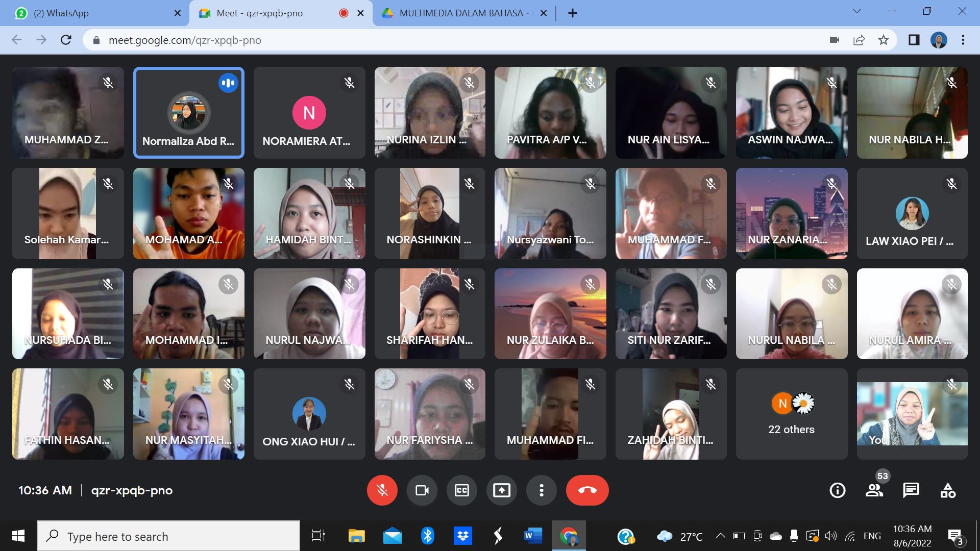The image size is (980, 551).
Task: Click ONG XIAO HUI participant tile
Action: [x=309, y=414]
